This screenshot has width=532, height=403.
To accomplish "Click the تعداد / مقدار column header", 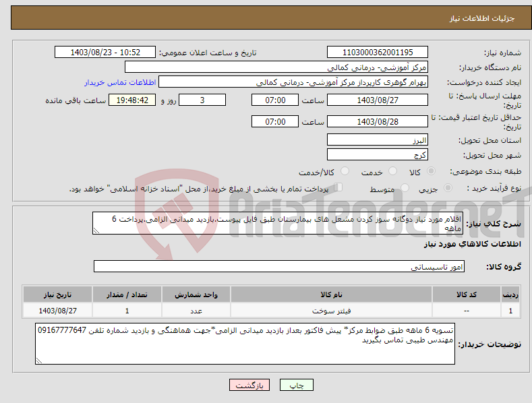I will [127, 294].
